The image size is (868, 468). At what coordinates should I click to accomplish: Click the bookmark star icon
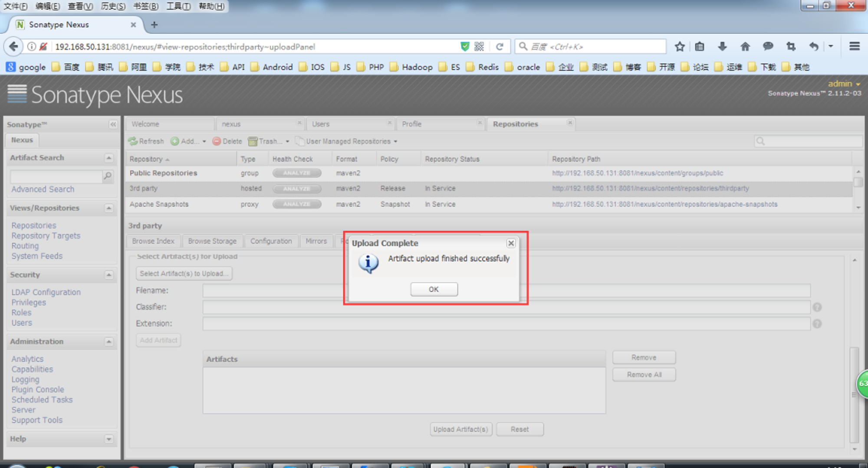pos(680,46)
